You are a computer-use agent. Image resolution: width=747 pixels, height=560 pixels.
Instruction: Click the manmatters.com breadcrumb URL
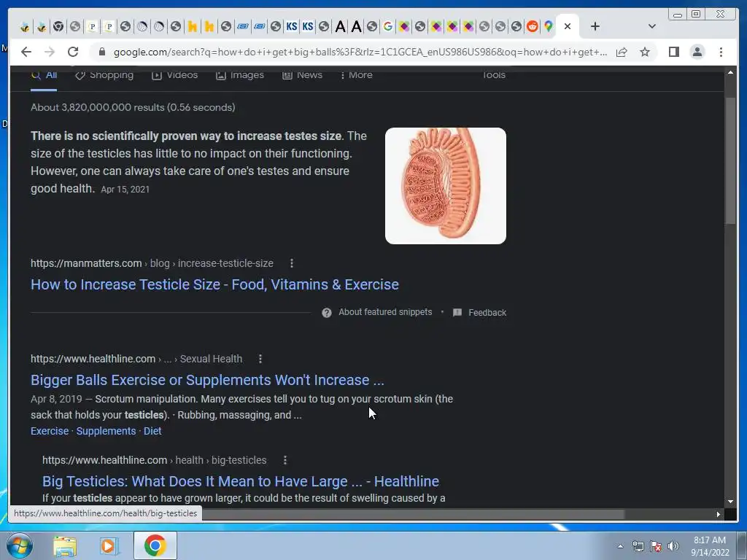tap(152, 263)
